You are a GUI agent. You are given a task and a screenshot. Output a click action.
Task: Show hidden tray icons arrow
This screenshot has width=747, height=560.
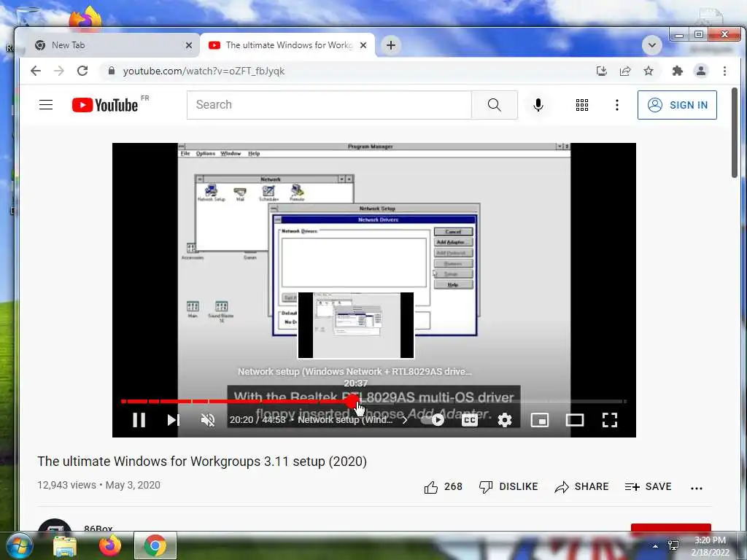pos(656,546)
